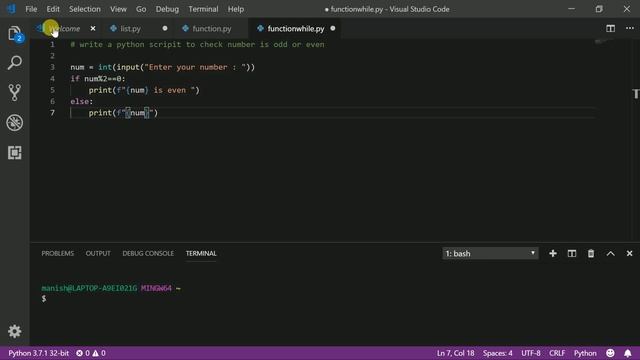Close the Welcome tab
Viewport: 640px width, 360px height.
click(93, 29)
